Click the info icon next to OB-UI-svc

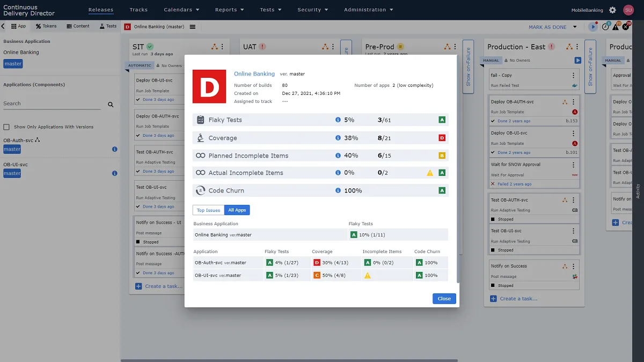(x=114, y=173)
